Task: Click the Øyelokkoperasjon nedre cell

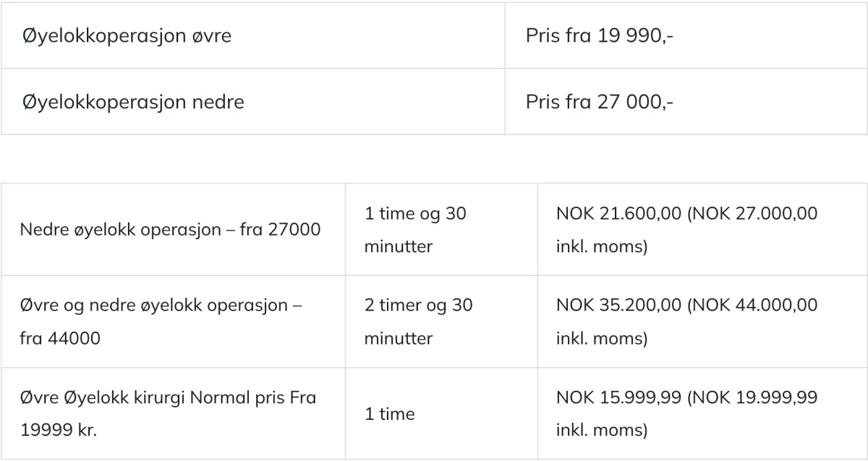Action: 253,101
